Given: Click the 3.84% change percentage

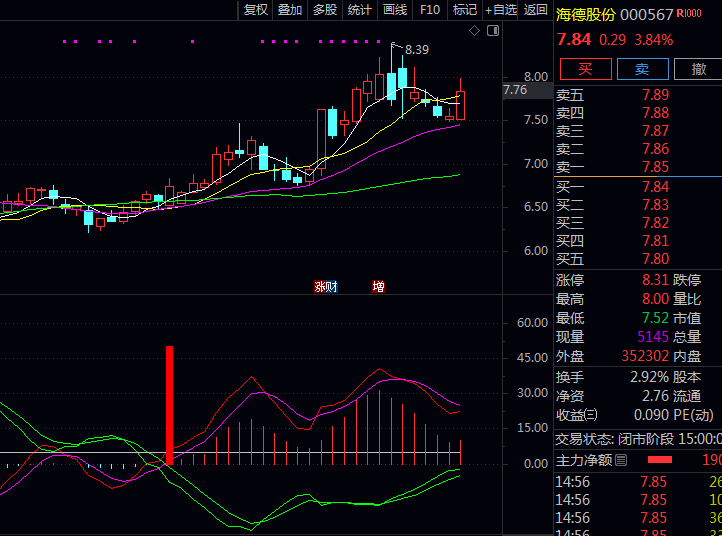Looking at the screenshot, I should (x=654, y=40).
